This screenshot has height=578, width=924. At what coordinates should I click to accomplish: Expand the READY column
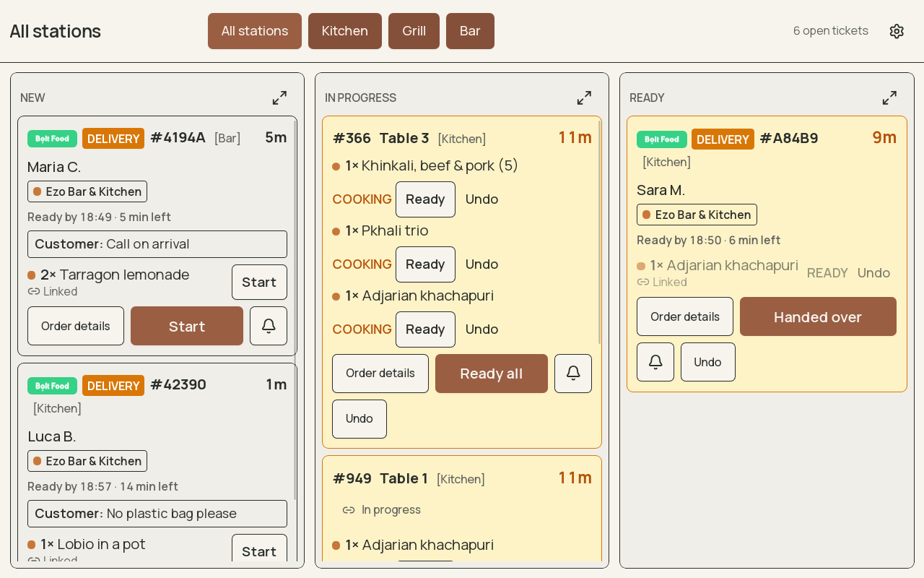click(889, 98)
